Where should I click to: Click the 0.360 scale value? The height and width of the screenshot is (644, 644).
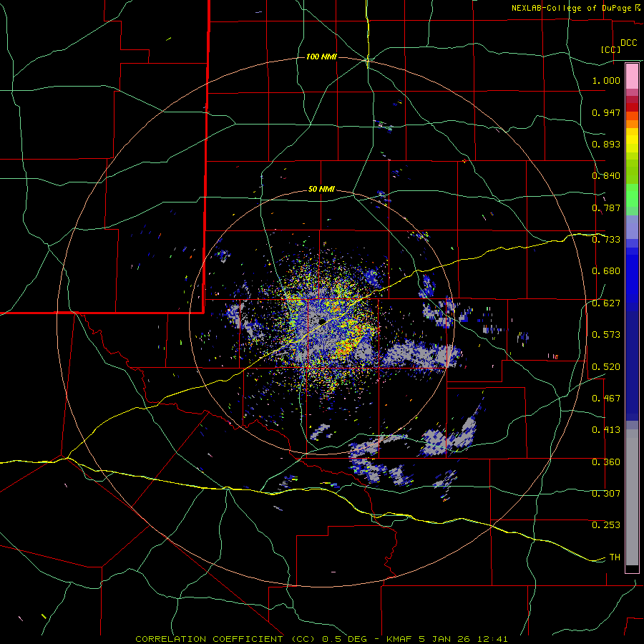pos(606,462)
